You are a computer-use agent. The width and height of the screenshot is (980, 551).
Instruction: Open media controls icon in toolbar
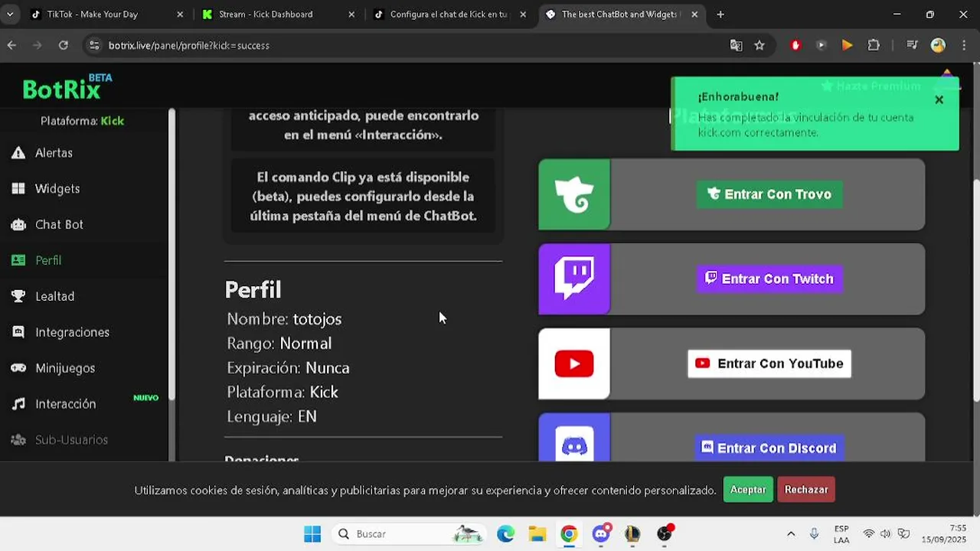[x=912, y=46]
